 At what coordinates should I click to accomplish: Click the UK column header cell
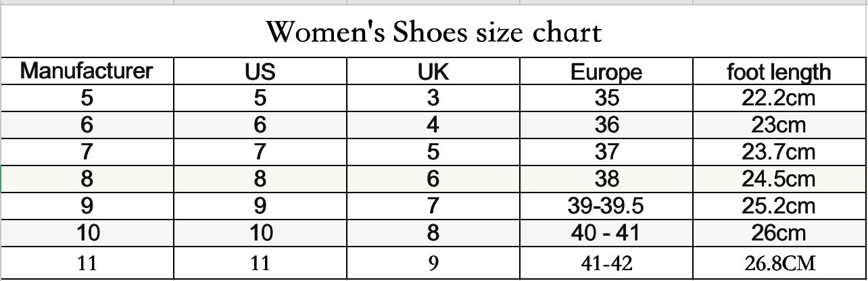[x=433, y=72]
